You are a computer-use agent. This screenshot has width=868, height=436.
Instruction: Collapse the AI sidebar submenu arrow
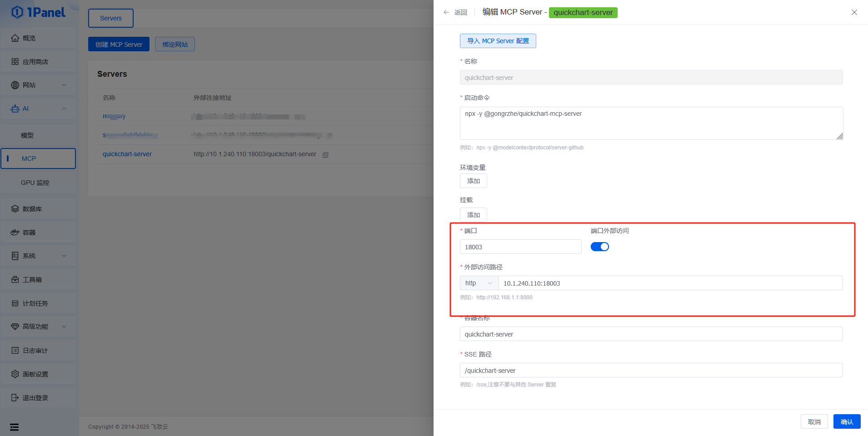[64, 109]
